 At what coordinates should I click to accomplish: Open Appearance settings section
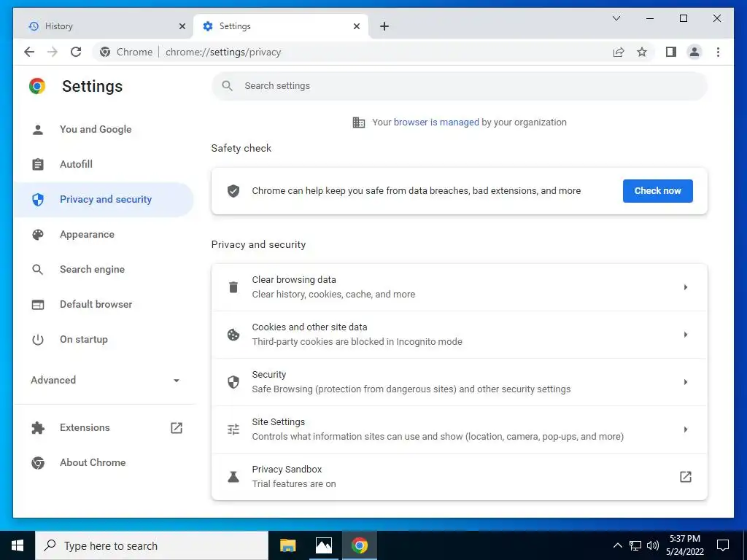(x=104, y=234)
